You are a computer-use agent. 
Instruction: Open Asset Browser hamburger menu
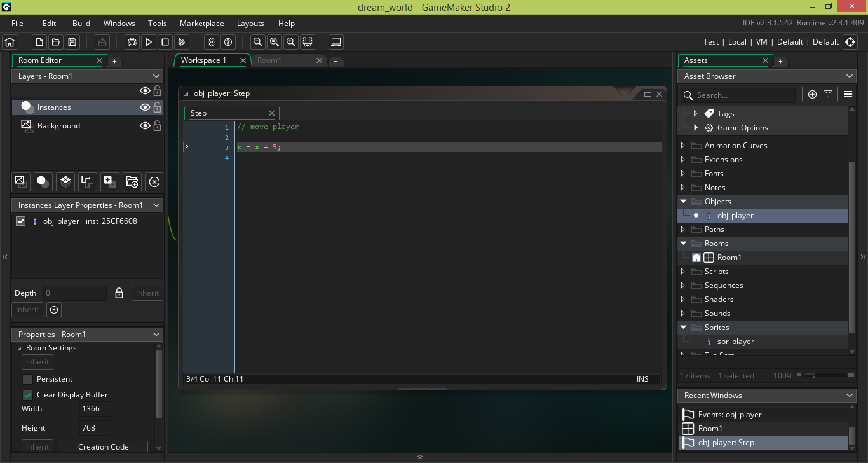click(848, 94)
